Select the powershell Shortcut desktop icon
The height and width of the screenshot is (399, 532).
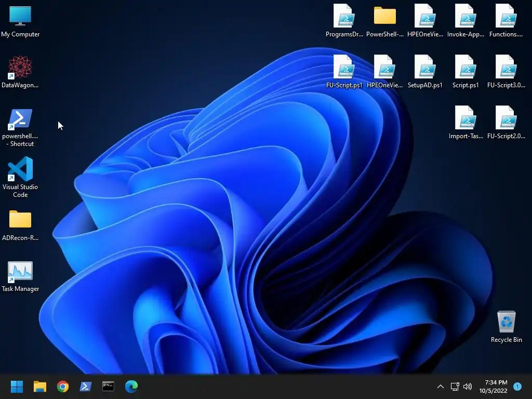coord(20,127)
